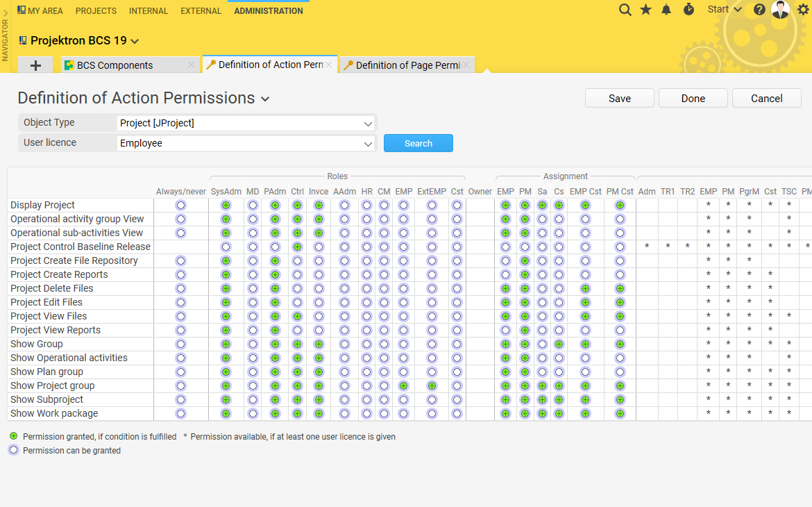The height and width of the screenshot is (507, 812).
Task: Grant SysAdm permission for Project Create Reports
Action: [x=226, y=274]
